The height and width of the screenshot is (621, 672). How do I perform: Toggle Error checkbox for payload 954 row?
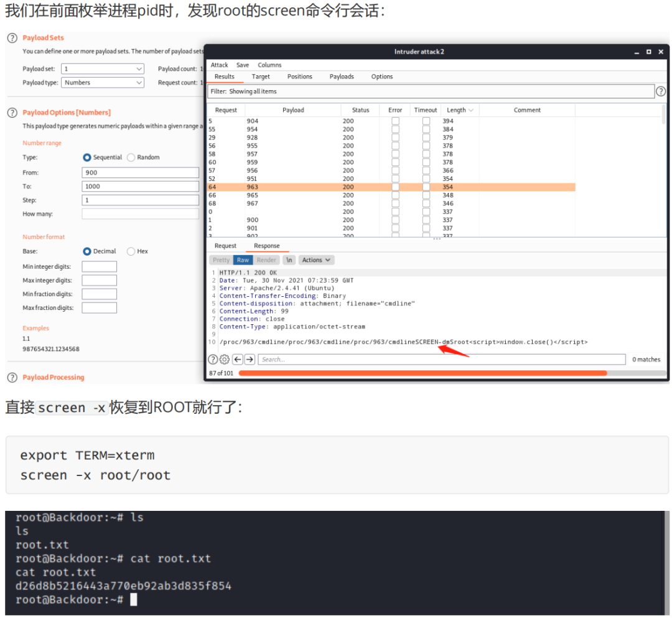(x=396, y=129)
